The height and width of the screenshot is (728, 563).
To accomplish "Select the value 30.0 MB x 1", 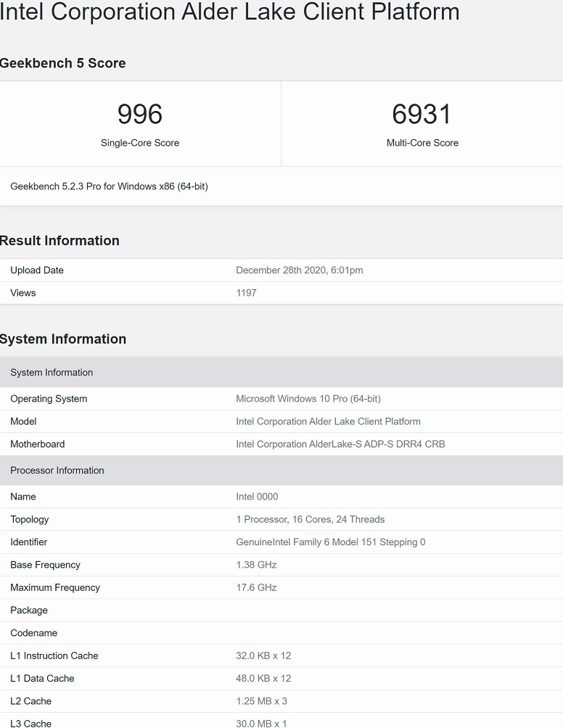I will (x=261, y=724).
